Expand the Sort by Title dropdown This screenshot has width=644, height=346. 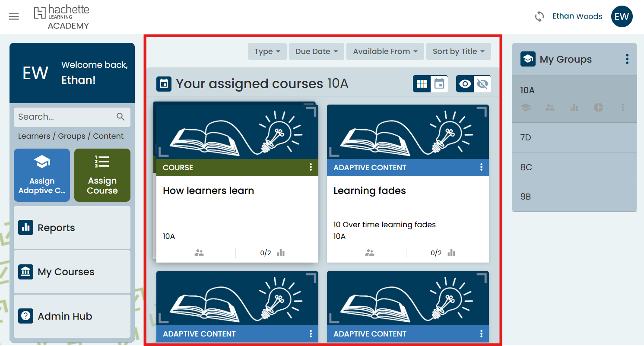[458, 51]
